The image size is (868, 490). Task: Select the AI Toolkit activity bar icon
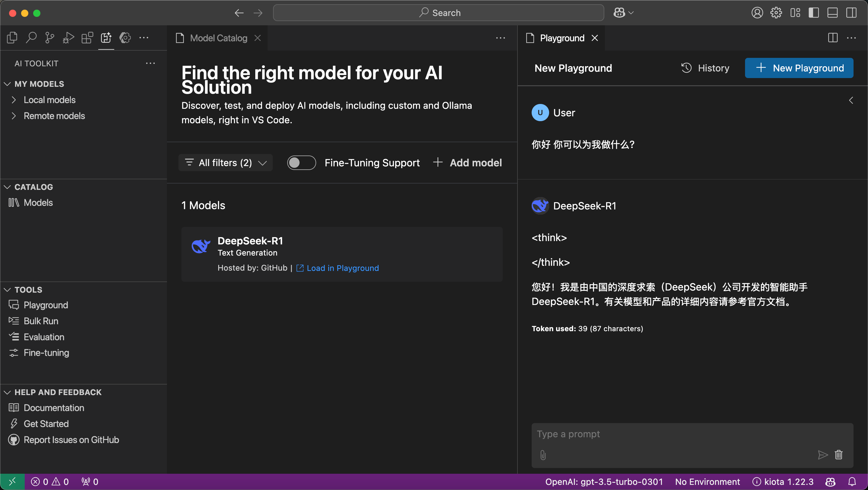point(106,37)
